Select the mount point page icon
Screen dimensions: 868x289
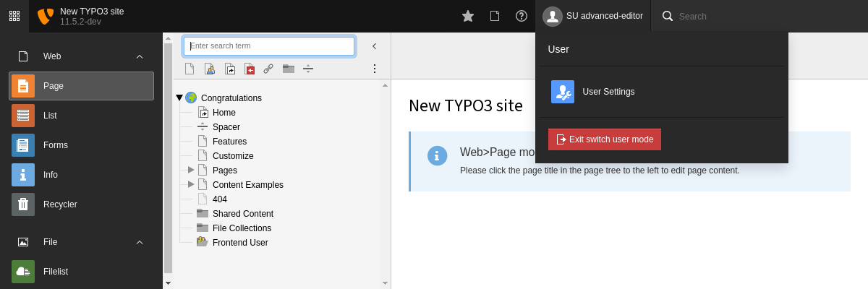(x=249, y=69)
